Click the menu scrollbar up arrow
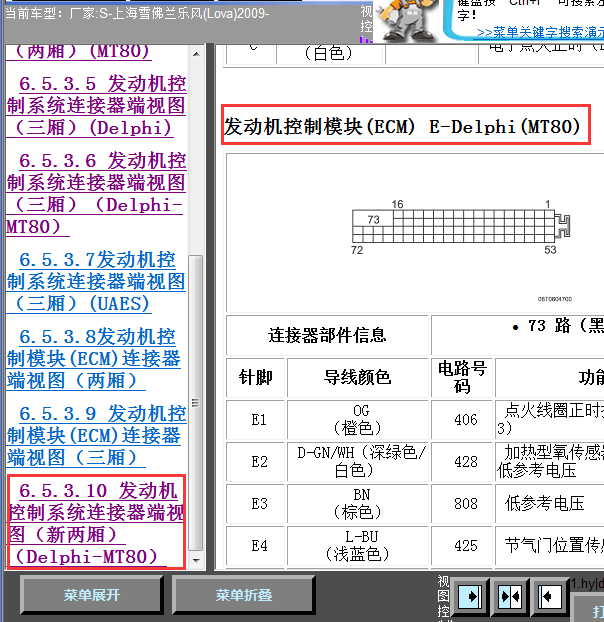604x622 pixels. tap(196, 54)
